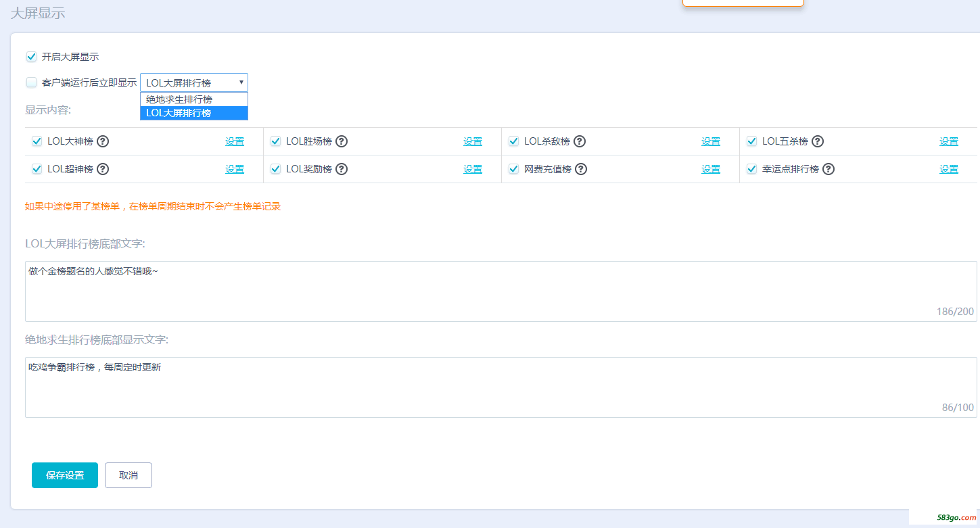Click help icon next to LOL胜场榜

tap(342, 141)
